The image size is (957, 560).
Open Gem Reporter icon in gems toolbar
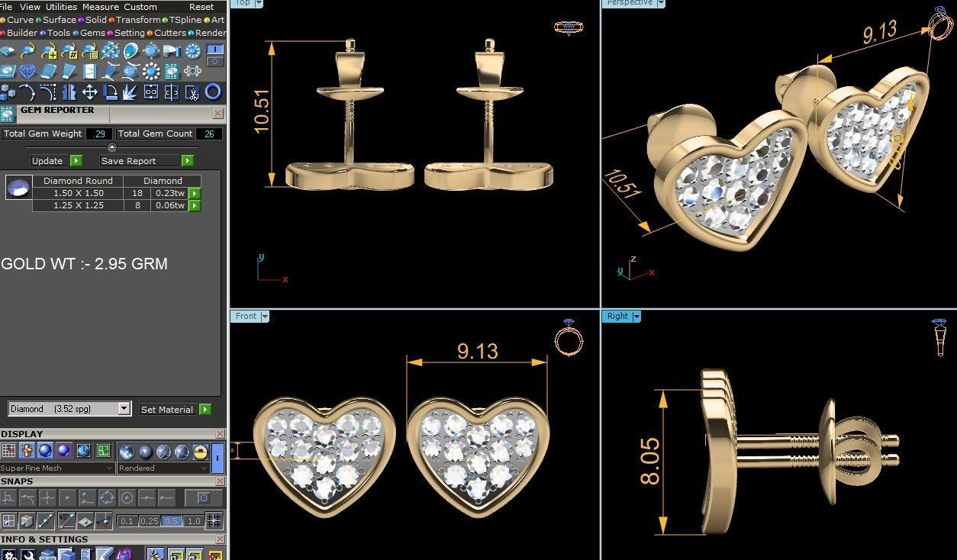[x=172, y=71]
